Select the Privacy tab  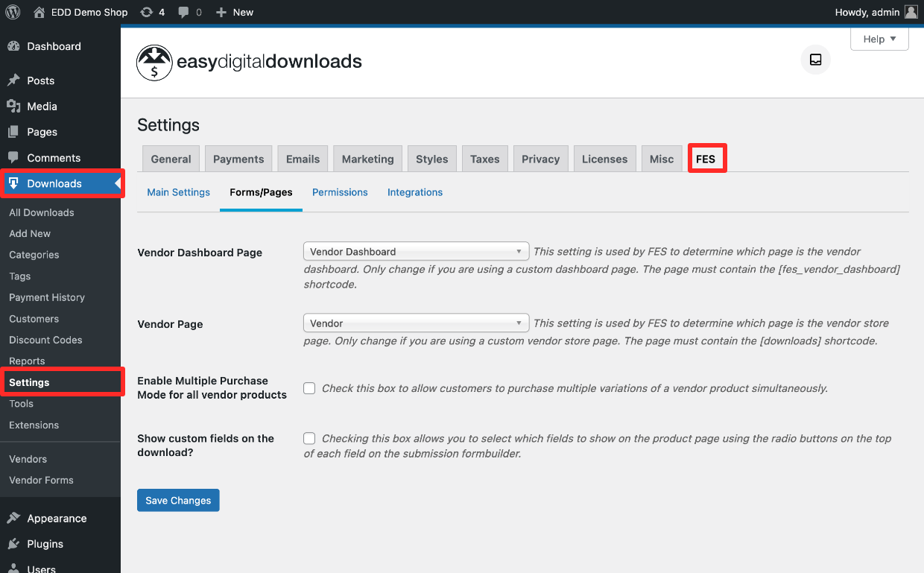(x=540, y=159)
